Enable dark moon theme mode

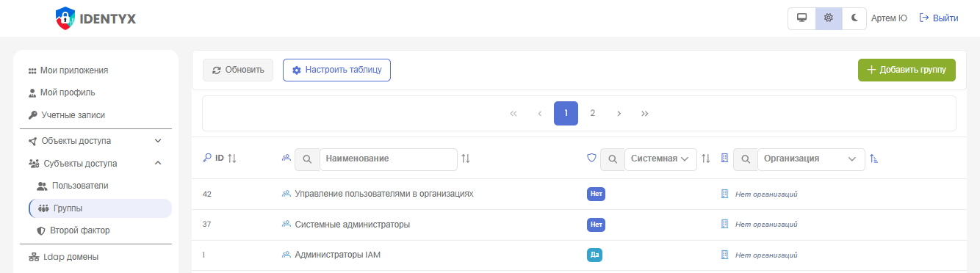tap(854, 18)
